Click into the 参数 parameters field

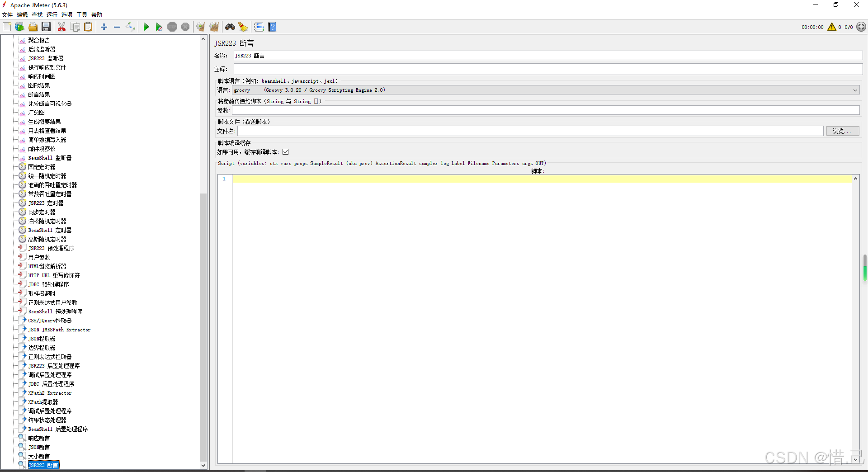pos(546,110)
